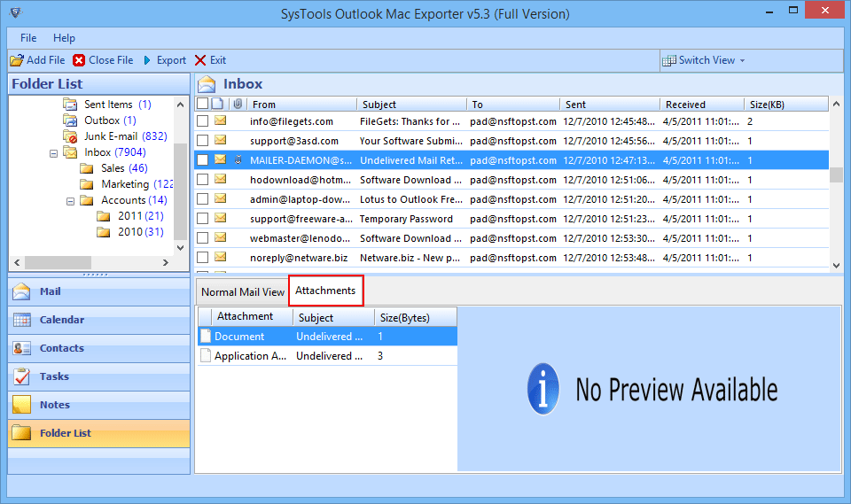This screenshot has height=504, width=851.
Task: Open the Notes section icon
Action: tap(22, 405)
